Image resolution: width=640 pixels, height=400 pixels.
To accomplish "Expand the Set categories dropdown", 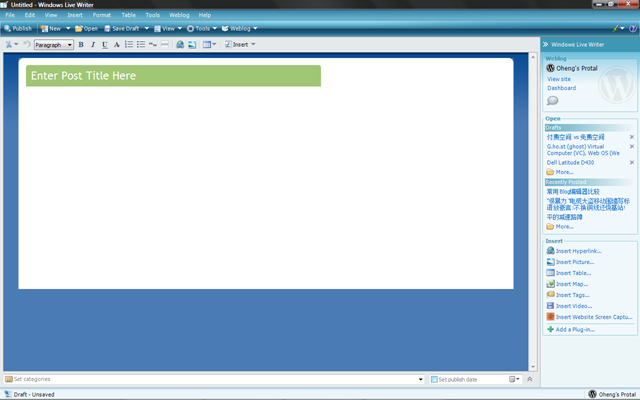I will click(421, 380).
